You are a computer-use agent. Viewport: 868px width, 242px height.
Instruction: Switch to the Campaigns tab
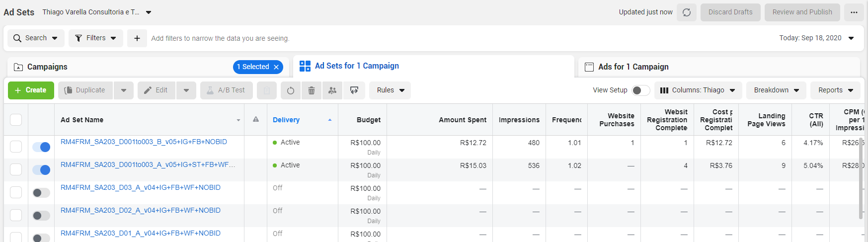point(47,67)
